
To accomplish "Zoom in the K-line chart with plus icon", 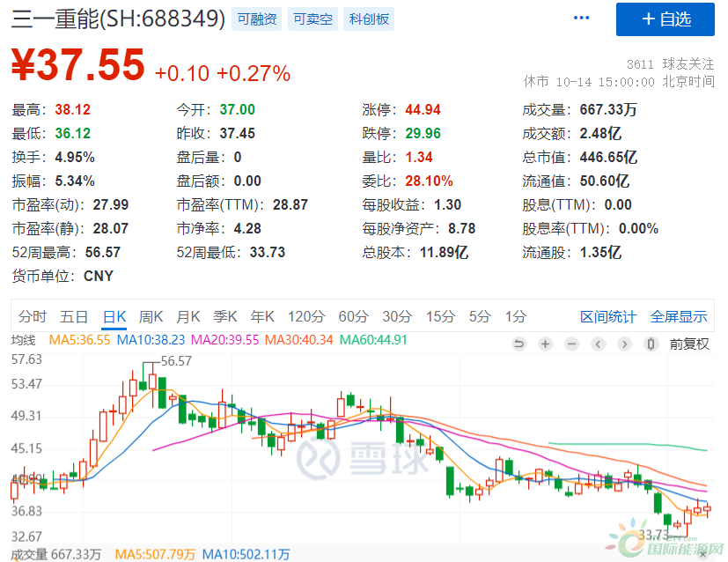I will pyautogui.click(x=546, y=344).
